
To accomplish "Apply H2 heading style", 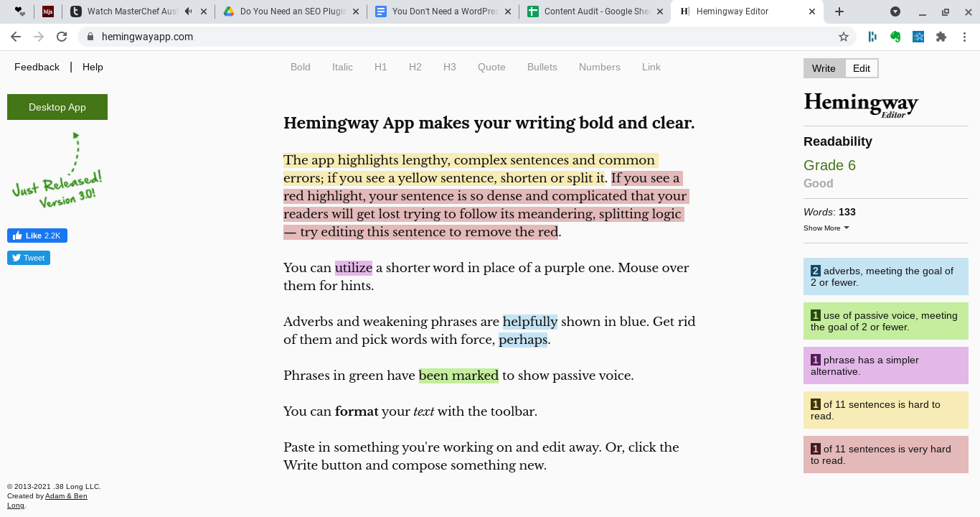I will (415, 67).
